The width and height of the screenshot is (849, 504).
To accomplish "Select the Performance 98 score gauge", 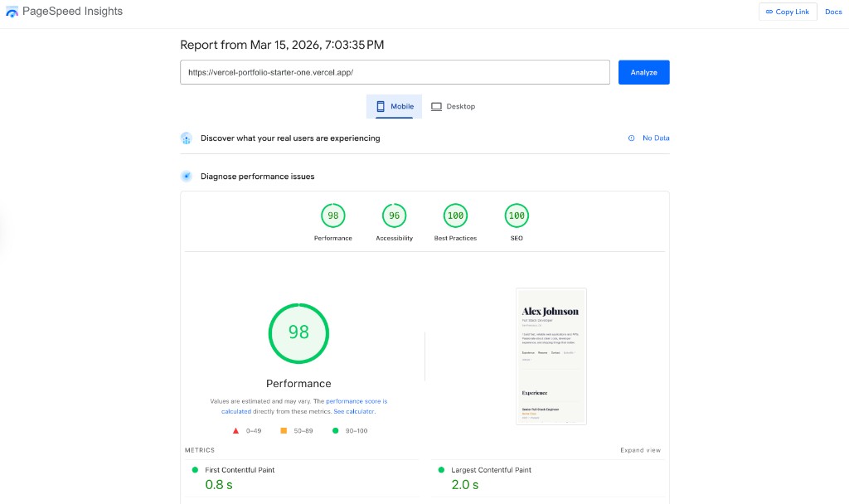I will tap(332, 216).
